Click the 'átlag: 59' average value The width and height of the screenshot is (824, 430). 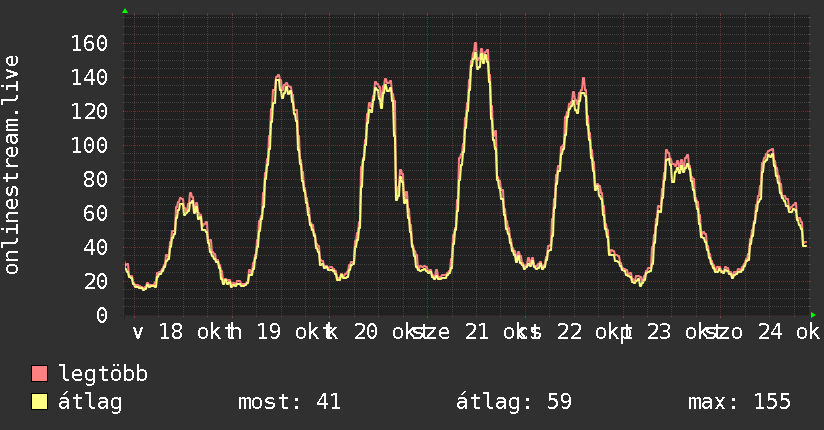513,402
